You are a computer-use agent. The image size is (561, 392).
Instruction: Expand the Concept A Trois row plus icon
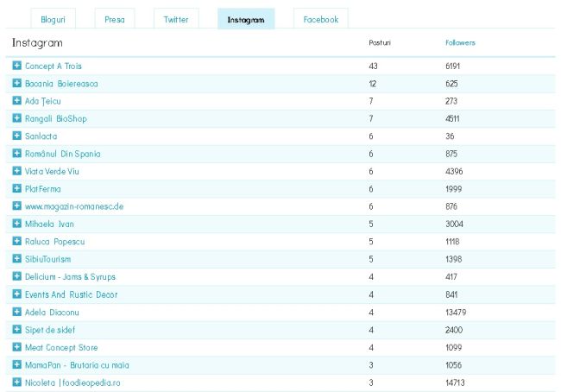(16, 66)
